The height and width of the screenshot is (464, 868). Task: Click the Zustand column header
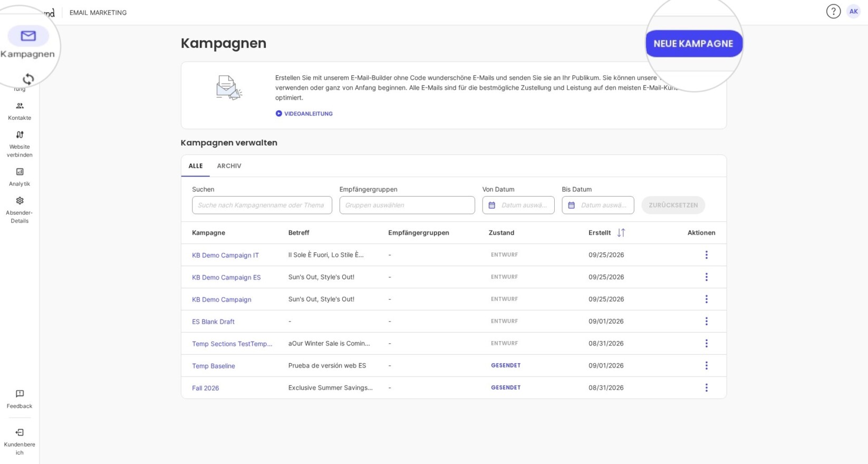click(x=501, y=233)
